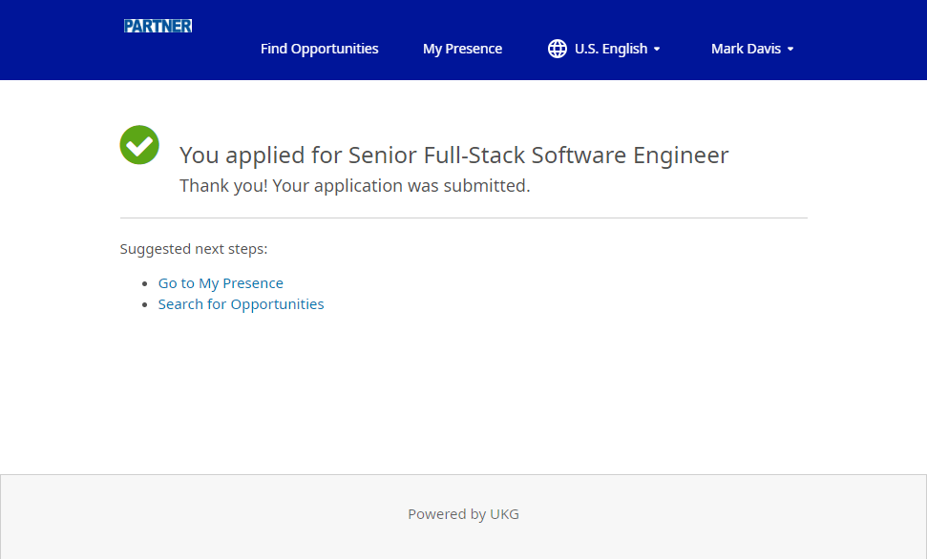Click the Powered by footer text
Image resolution: width=927 pixels, height=560 pixels.
click(x=446, y=514)
